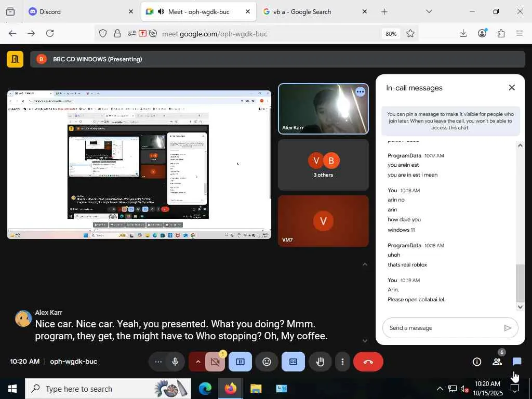Close the Discord tab
This screenshot has width=532, height=399.
point(130,11)
